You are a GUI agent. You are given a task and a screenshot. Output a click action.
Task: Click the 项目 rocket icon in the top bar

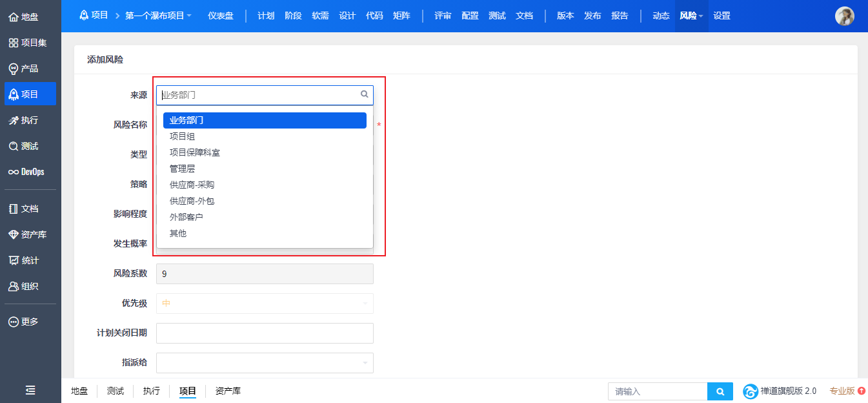pos(84,15)
